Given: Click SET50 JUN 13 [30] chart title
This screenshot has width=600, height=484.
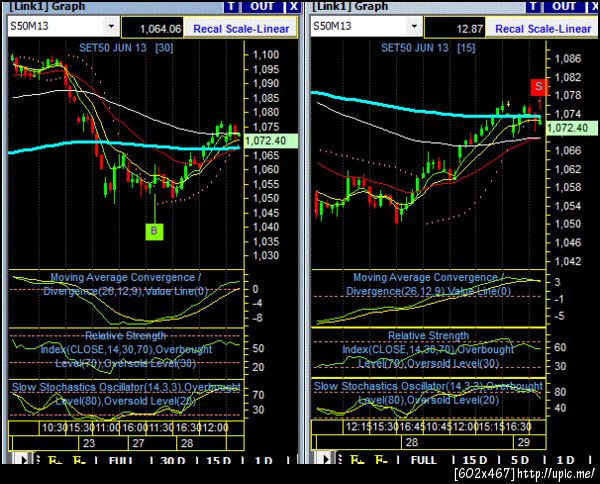Looking at the screenshot, I should pyautogui.click(x=126, y=48).
